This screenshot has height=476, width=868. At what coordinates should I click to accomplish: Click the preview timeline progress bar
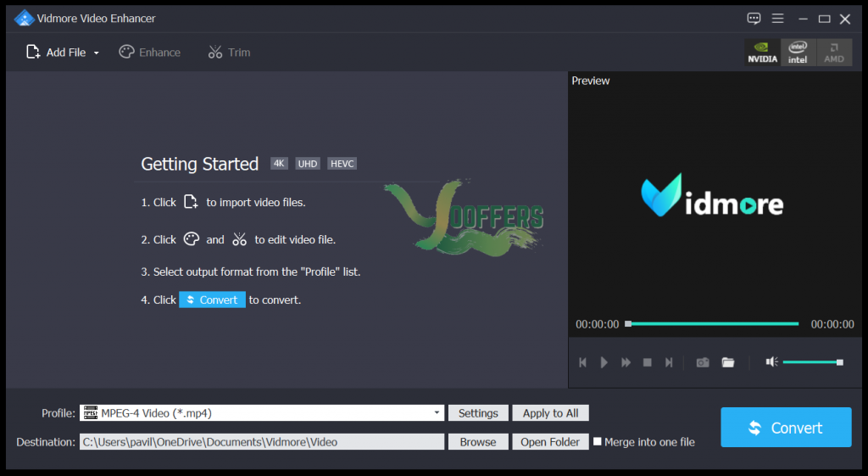[x=712, y=323]
